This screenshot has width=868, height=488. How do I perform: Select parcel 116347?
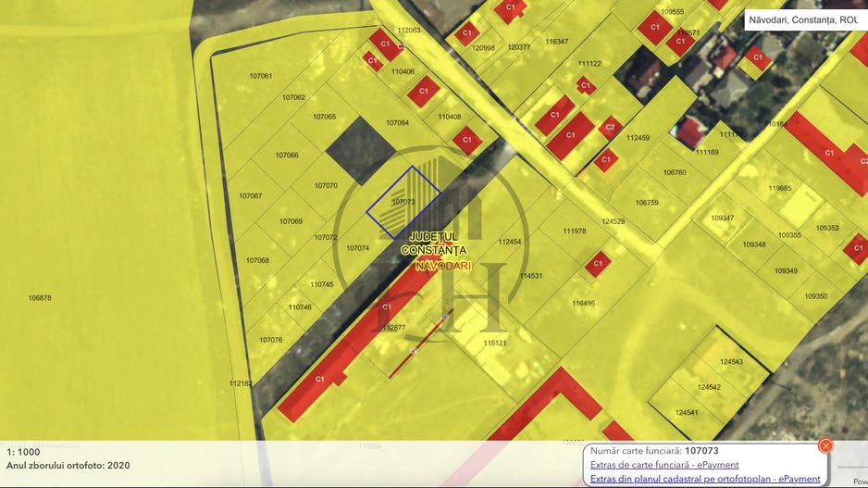point(557,42)
